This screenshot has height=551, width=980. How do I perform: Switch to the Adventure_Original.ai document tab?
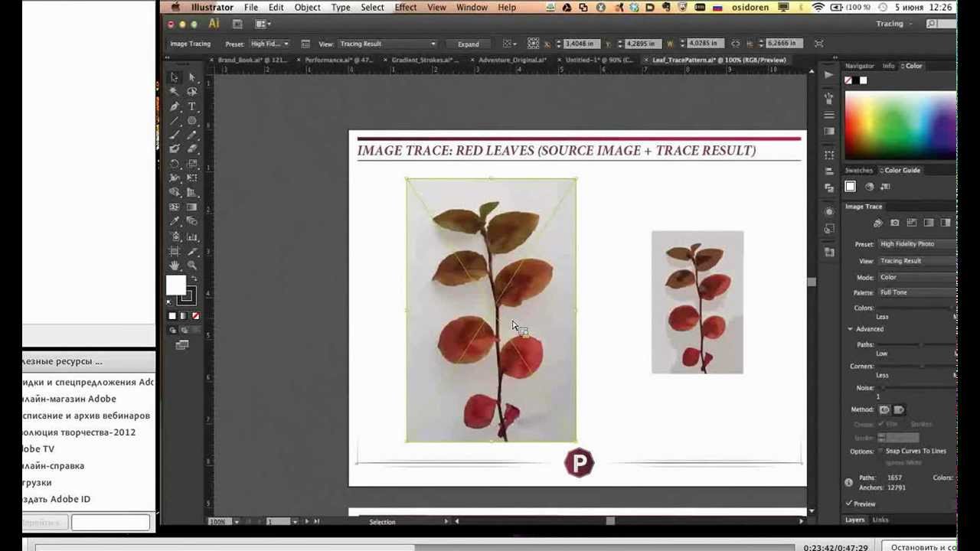[512, 60]
